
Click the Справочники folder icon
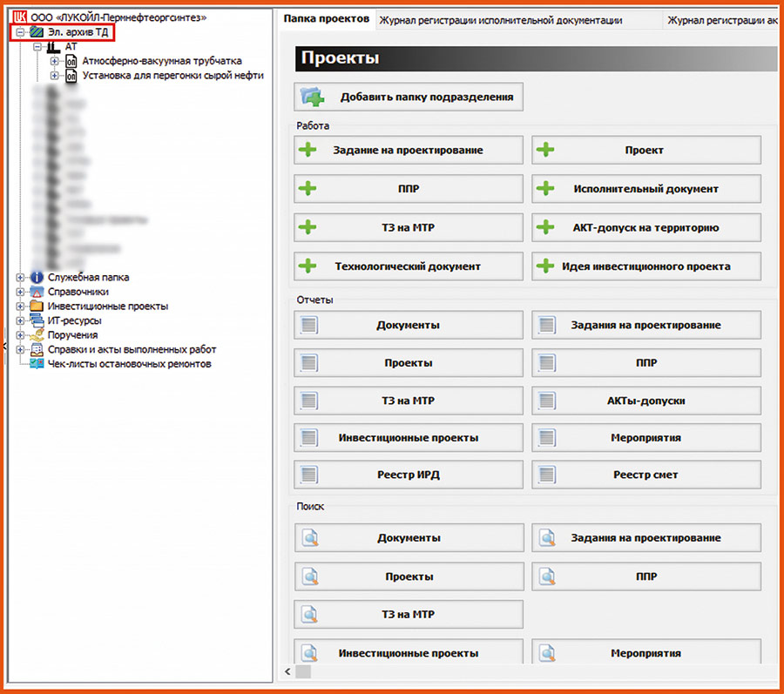(x=37, y=293)
